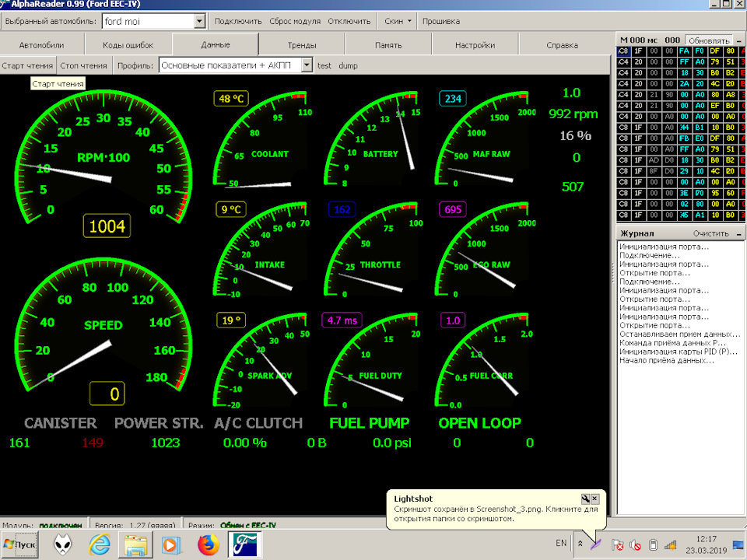Click the Show Desktop icon

(x=739, y=544)
